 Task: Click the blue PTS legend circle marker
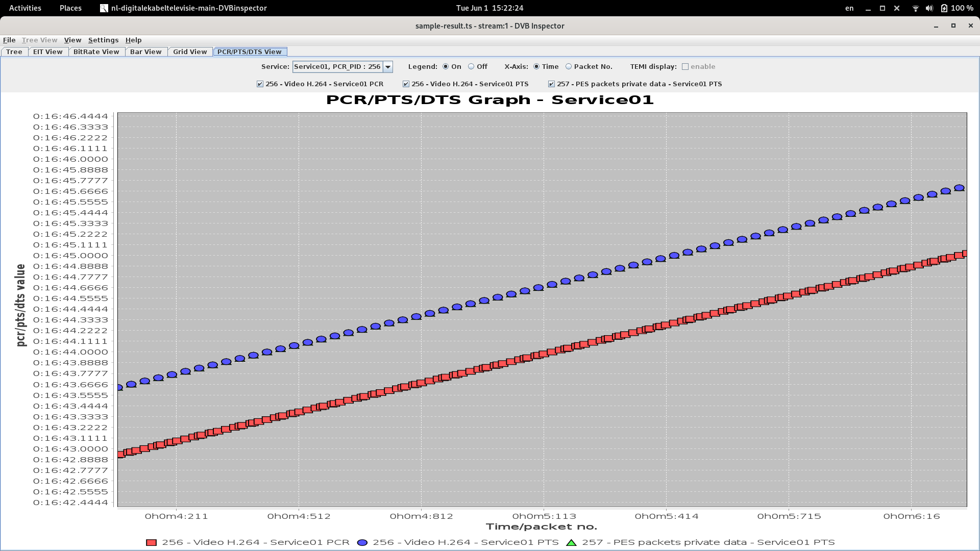click(x=362, y=542)
